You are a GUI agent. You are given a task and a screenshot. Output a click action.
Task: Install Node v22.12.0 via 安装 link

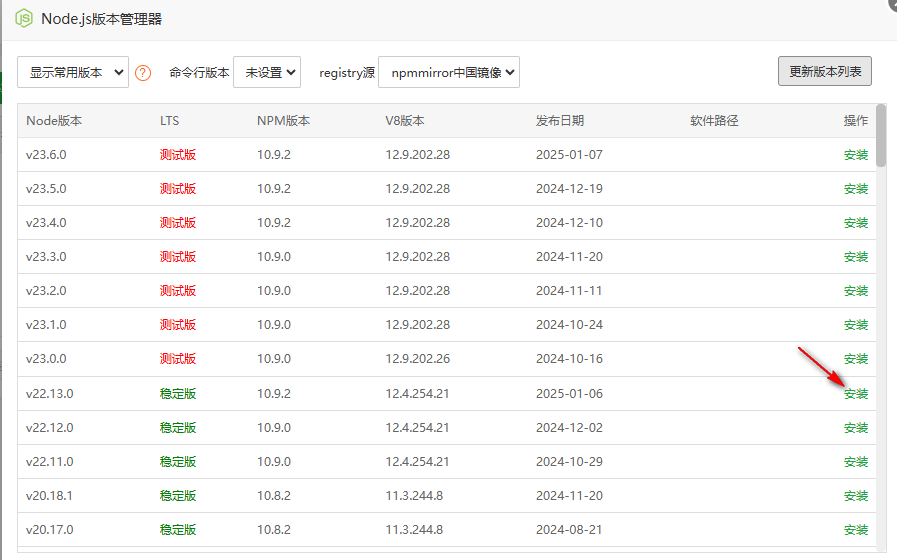coord(856,428)
